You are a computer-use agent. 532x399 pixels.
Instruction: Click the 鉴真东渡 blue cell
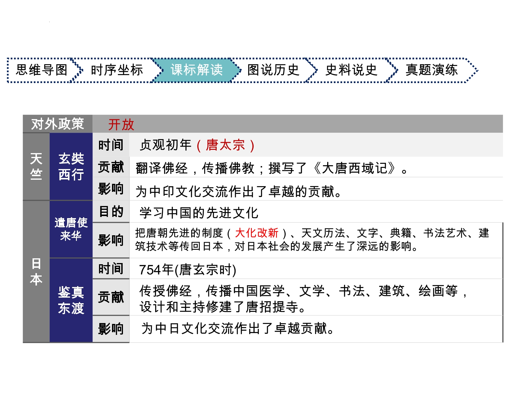pyautogui.click(x=71, y=300)
